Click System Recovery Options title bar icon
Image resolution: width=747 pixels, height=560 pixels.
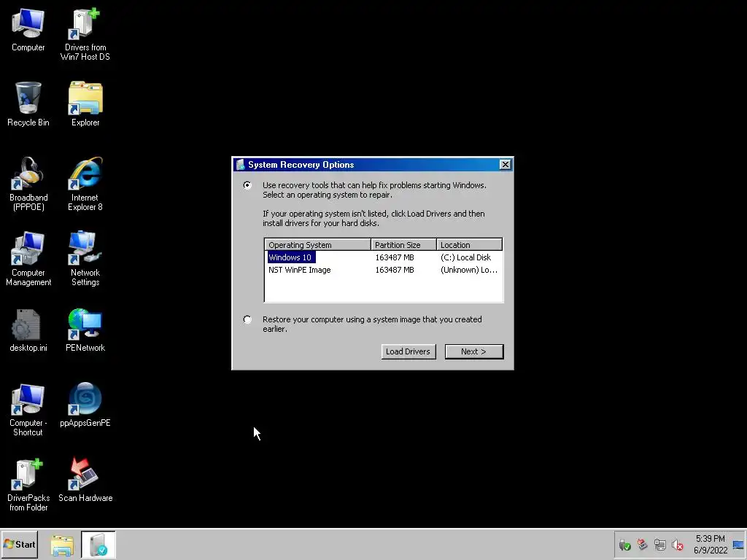coord(241,165)
